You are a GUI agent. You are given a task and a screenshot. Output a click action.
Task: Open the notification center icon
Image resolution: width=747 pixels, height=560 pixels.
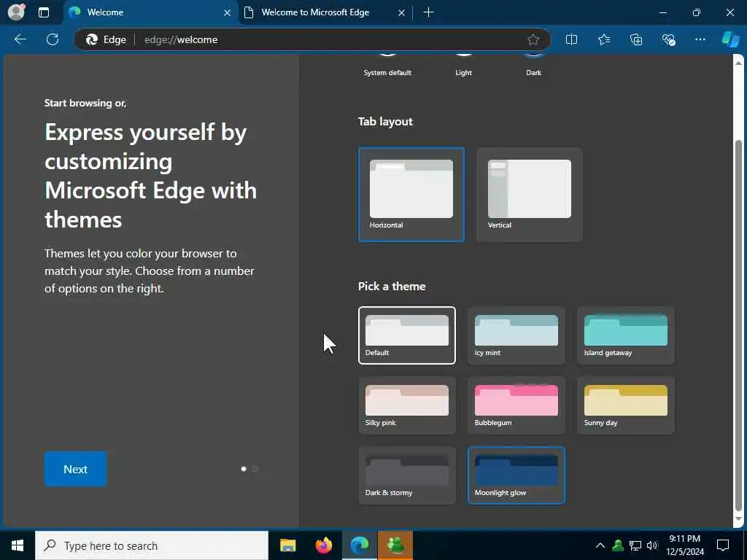(x=723, y=545)
